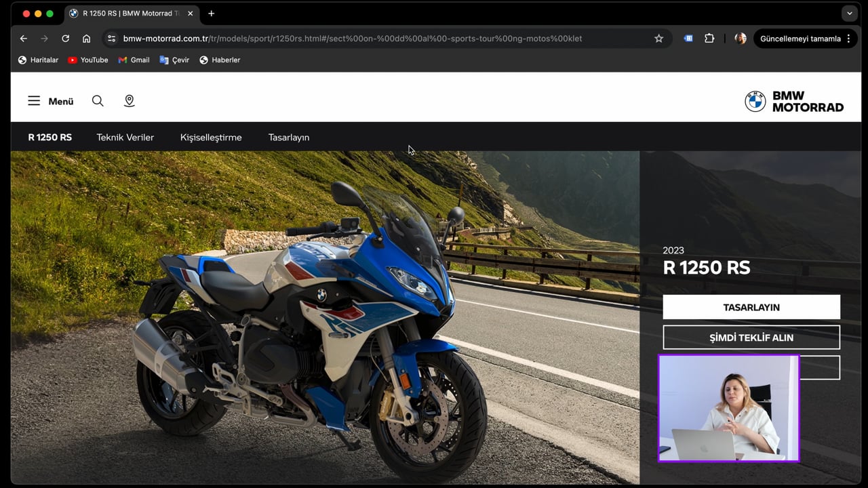Open the hamburger Menü icon

(x=34, y=101)
